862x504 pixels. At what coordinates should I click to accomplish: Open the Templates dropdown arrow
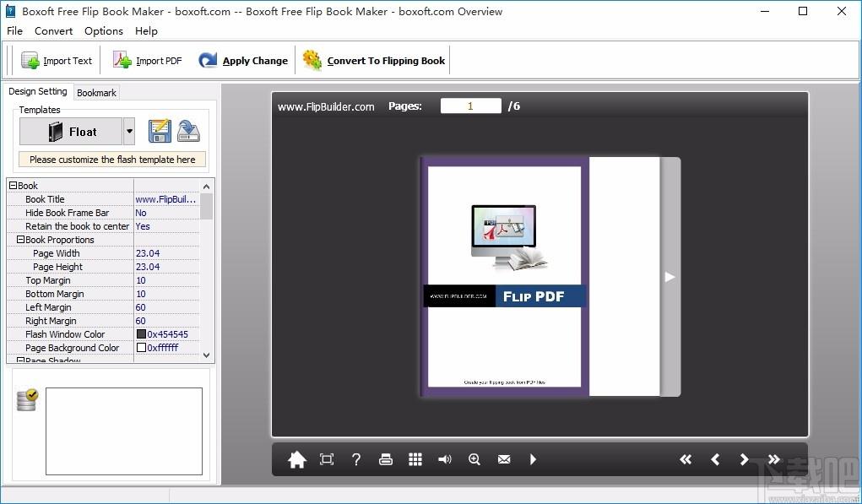(129, 132)
